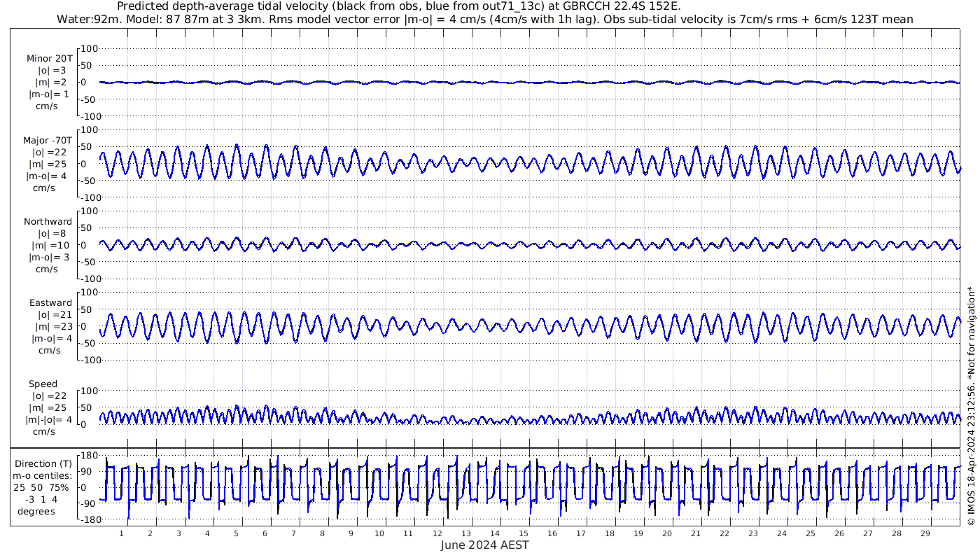Viewport: 980px width, 560px height.
Task: Click the 'Eastward' panel label
Action: (51, 302)
